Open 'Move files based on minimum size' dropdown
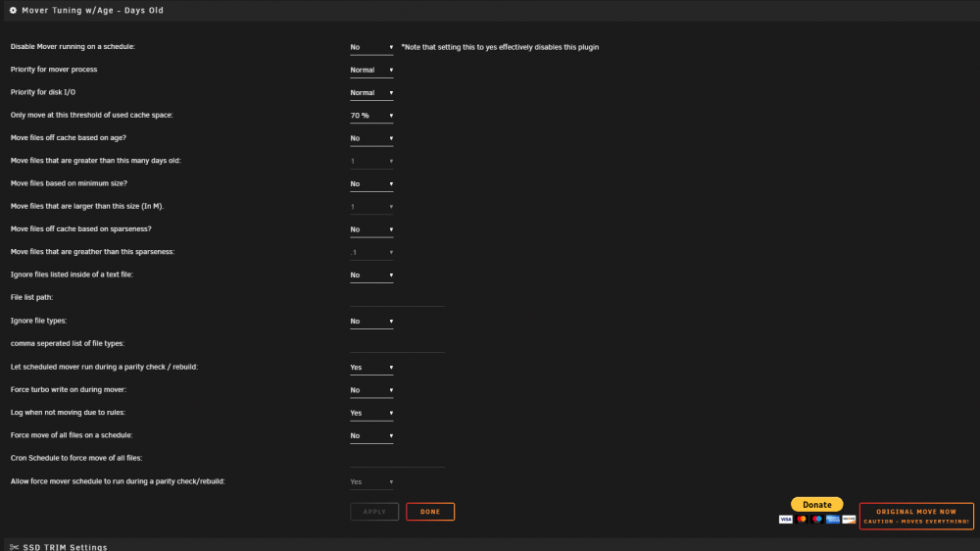 click(x=371, y=184)
